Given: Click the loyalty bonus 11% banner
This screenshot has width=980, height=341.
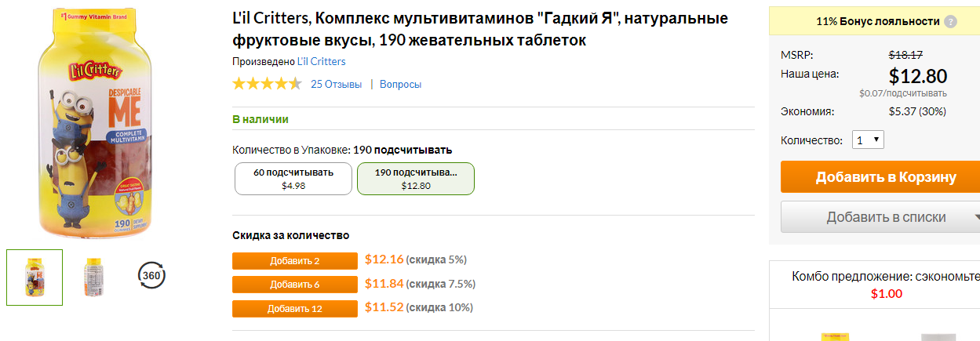Looking at the screenshot, I should (874, 21).
